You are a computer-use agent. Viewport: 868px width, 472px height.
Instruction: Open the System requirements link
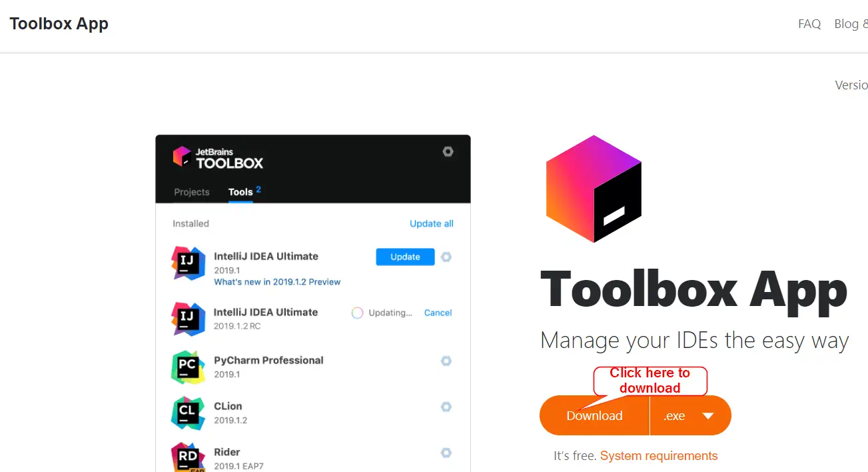point(658,456)
